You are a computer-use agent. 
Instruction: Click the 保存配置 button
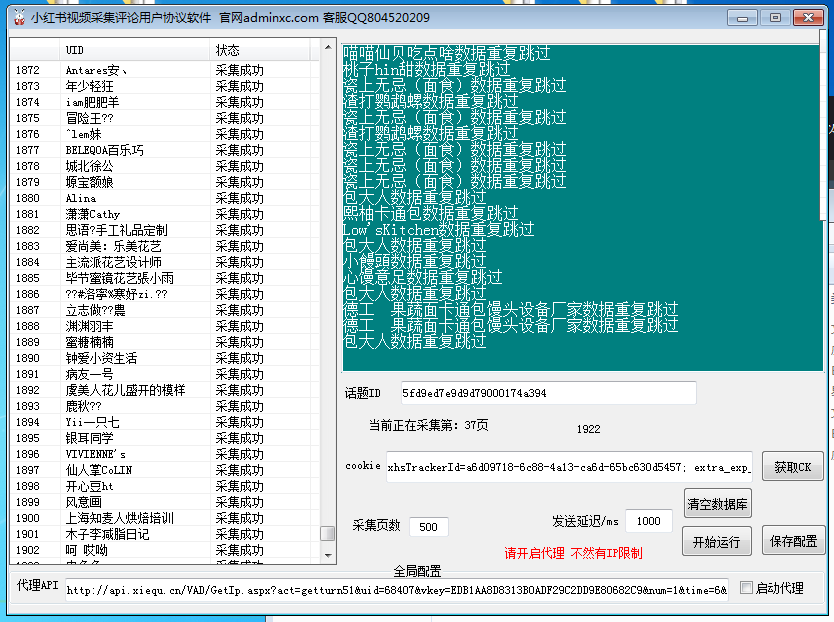point(793,540)
